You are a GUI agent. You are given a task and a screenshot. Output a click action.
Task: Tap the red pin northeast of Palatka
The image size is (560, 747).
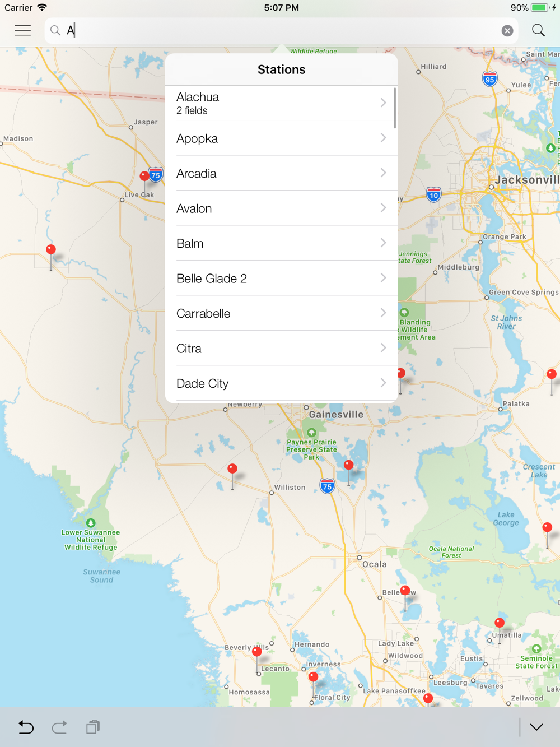coord(552,374)
